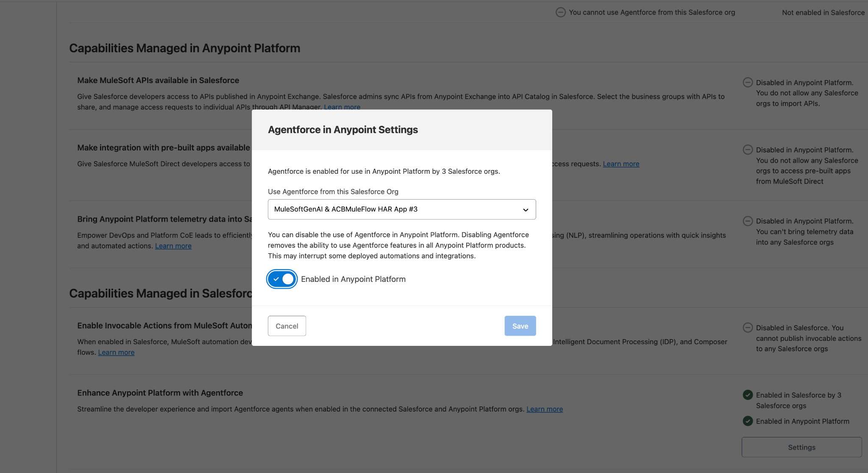This screenshot has height=473, width=868.
Task: Click the Cancel button
Action: (287, 326)
